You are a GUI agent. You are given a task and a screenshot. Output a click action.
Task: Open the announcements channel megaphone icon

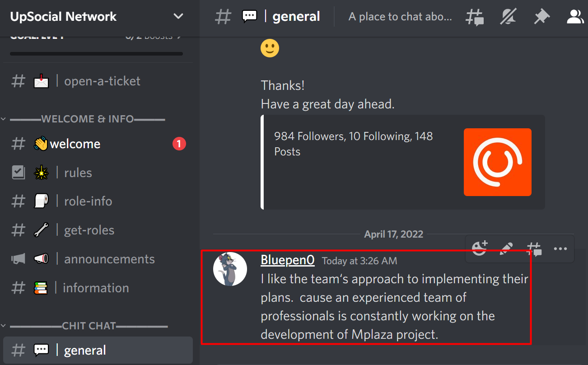[x=18, y=259]
